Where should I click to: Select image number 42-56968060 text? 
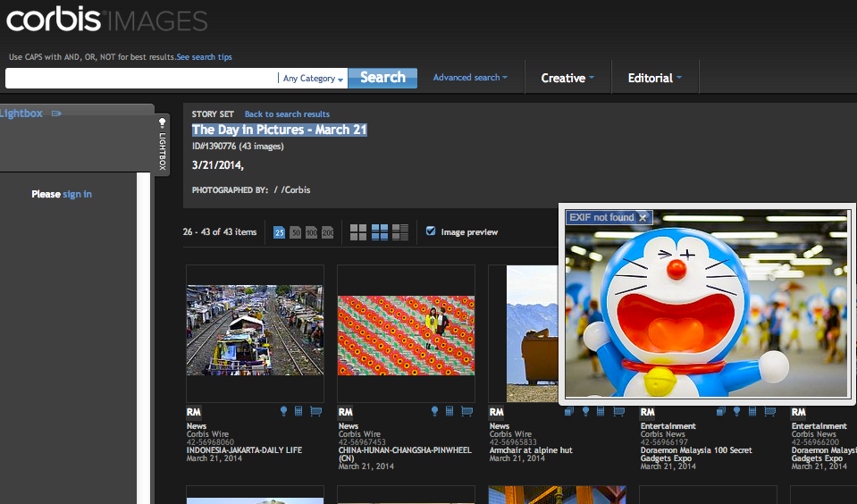click(x=210, y=442)
